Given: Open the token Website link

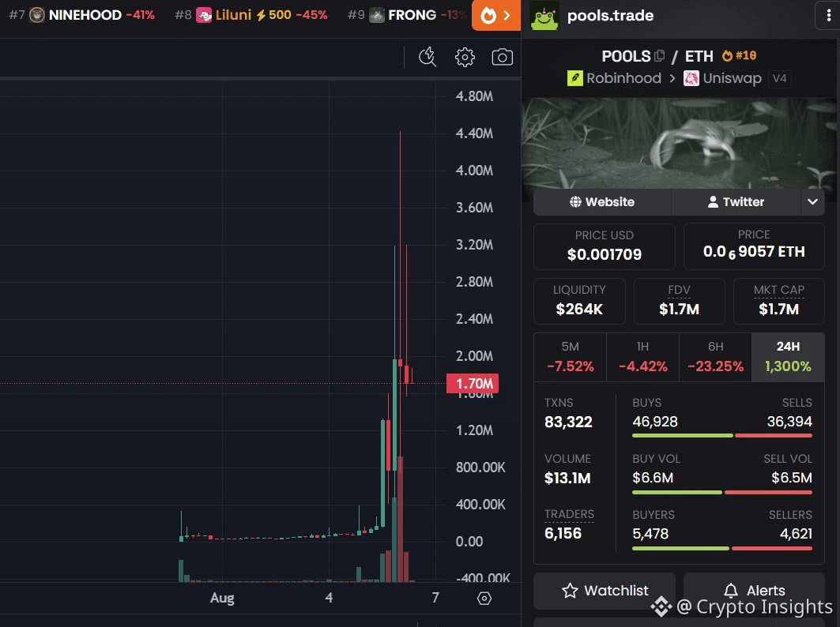Looking at the screenshot, I should [602, 202].
